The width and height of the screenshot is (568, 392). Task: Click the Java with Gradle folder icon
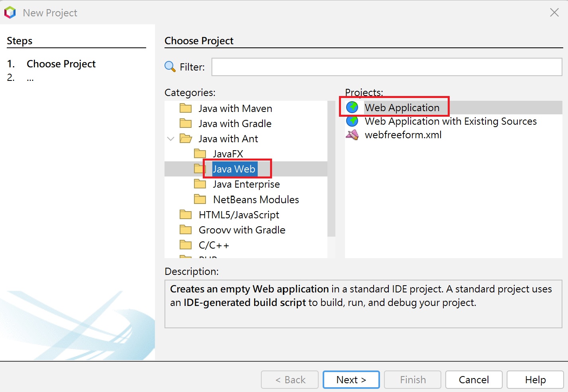186,123
